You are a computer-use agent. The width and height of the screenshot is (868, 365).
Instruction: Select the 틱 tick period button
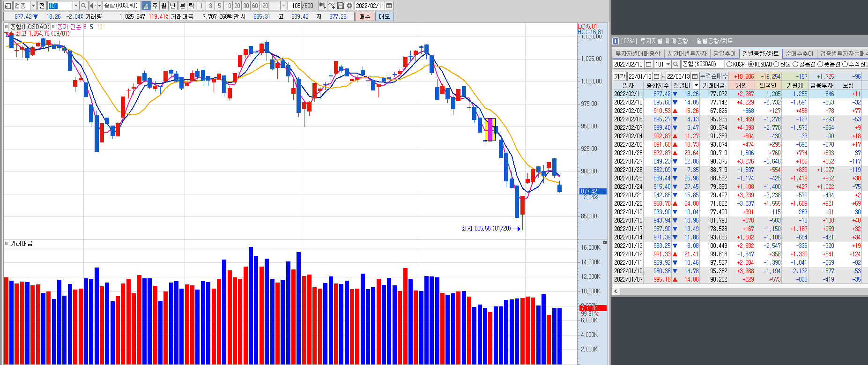pos(192,6)
